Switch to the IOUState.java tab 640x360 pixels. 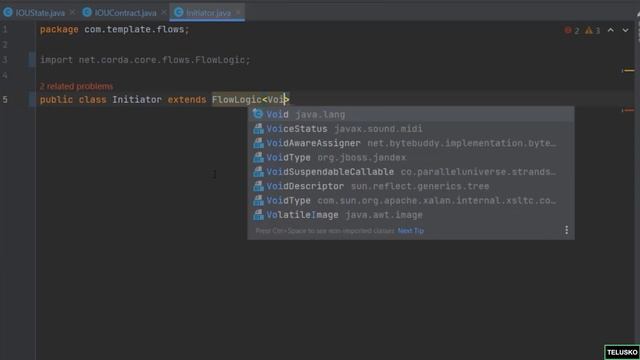tap(40, 13)
